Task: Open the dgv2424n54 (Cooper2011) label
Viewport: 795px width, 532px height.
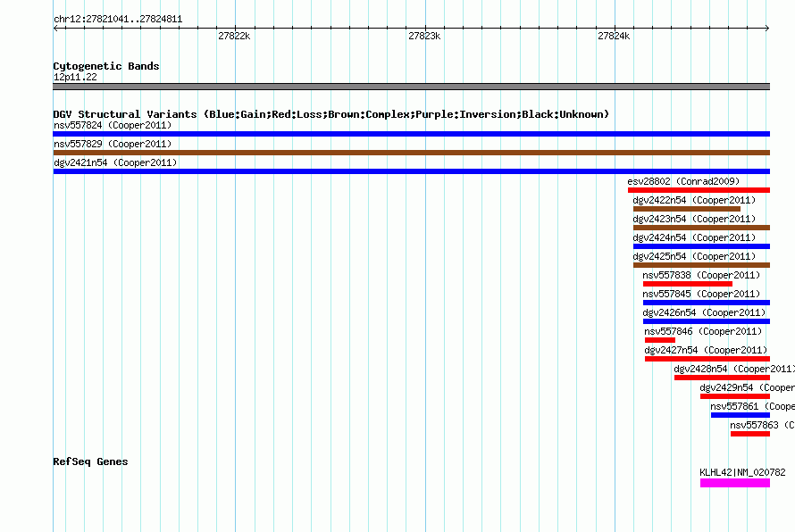Action: click(694, 237)
